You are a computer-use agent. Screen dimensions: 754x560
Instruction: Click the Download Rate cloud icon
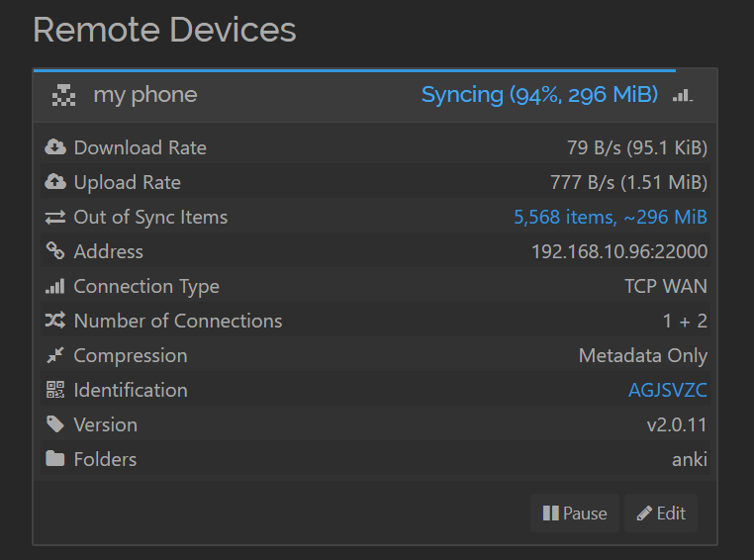click(55, 147)
